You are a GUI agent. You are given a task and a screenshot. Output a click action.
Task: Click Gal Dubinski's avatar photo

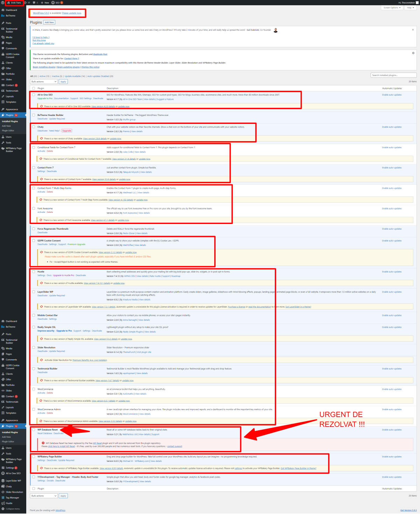point(275,30)
